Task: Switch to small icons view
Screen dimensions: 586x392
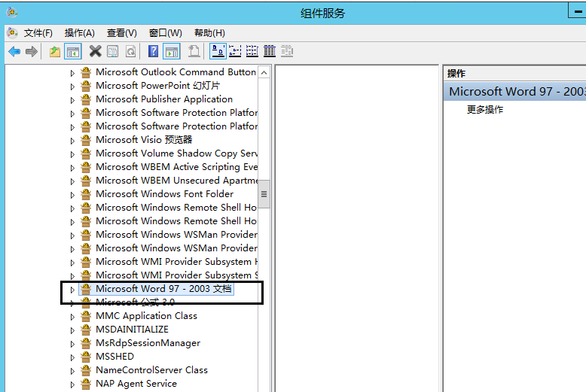Action: tap(235, 51)
